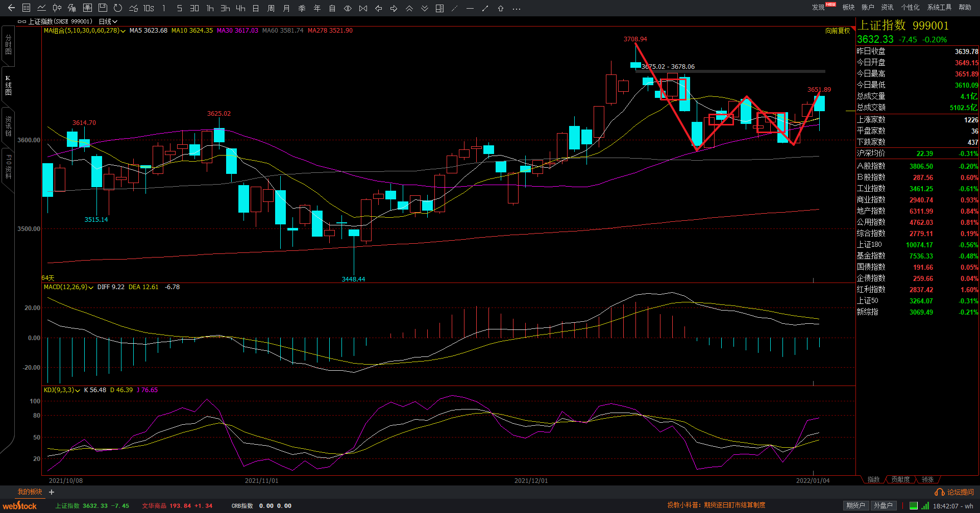
Task: Select the 5-minute period button
Action: (x=179, y=8)
